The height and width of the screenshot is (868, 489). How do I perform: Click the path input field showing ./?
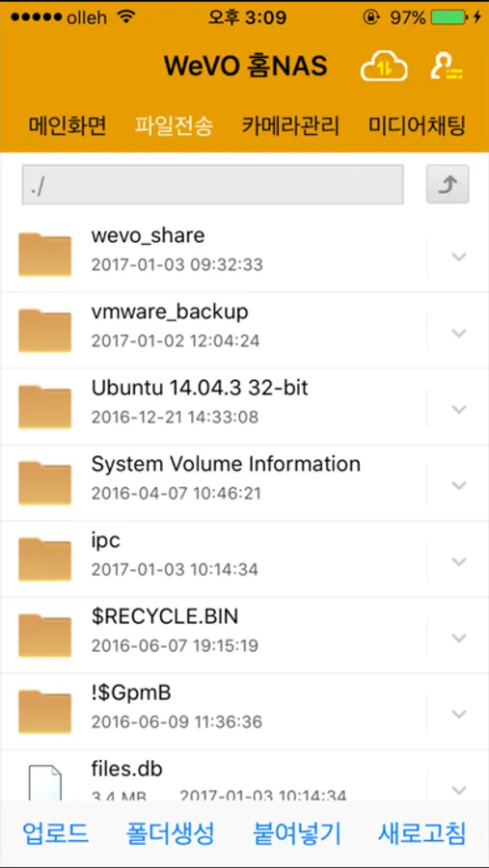pyautogui.click(x=212, y=184)
